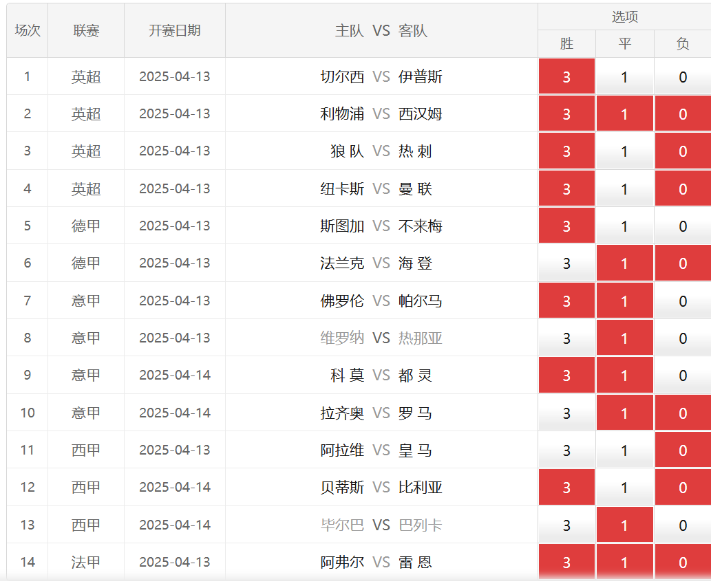This screenshot has height=588, width=711.
Task: Toggle win option 3 for 狼队 vs 热刺
Action: coord(566,151)
